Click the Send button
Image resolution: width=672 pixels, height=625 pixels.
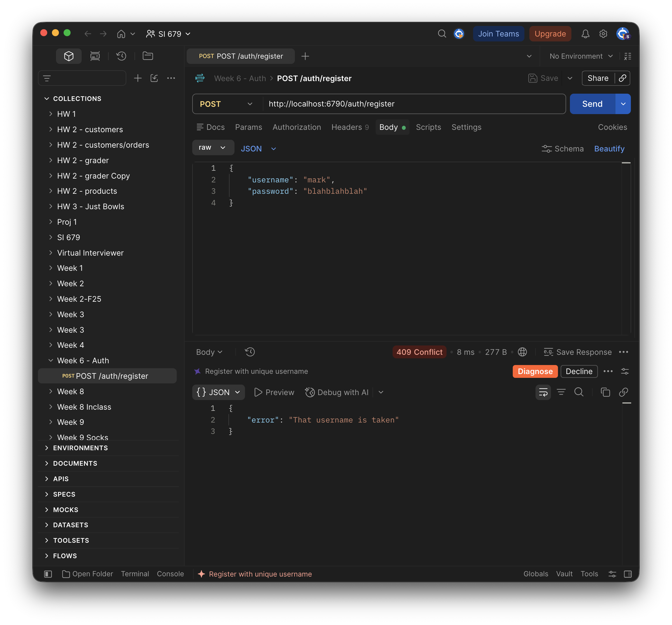pyautogui.click(x=592, y=104)
